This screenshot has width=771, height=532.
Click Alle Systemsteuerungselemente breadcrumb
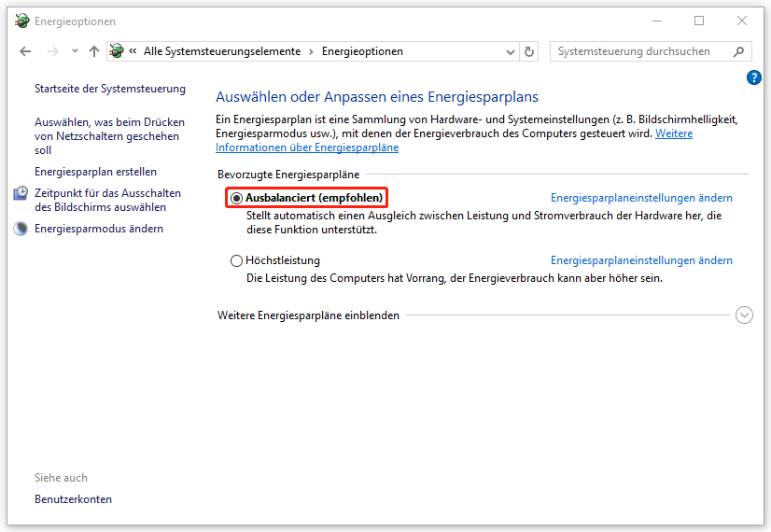tap(222, 51)
